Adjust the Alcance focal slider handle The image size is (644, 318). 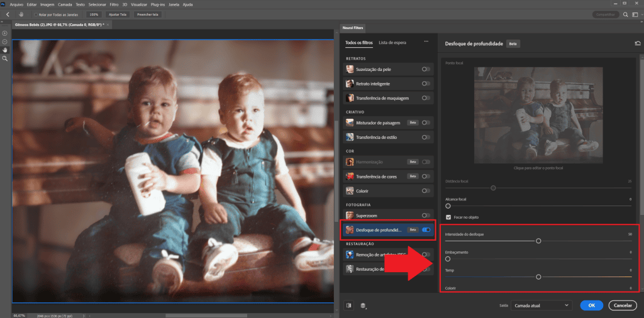(x=448, y=206)
